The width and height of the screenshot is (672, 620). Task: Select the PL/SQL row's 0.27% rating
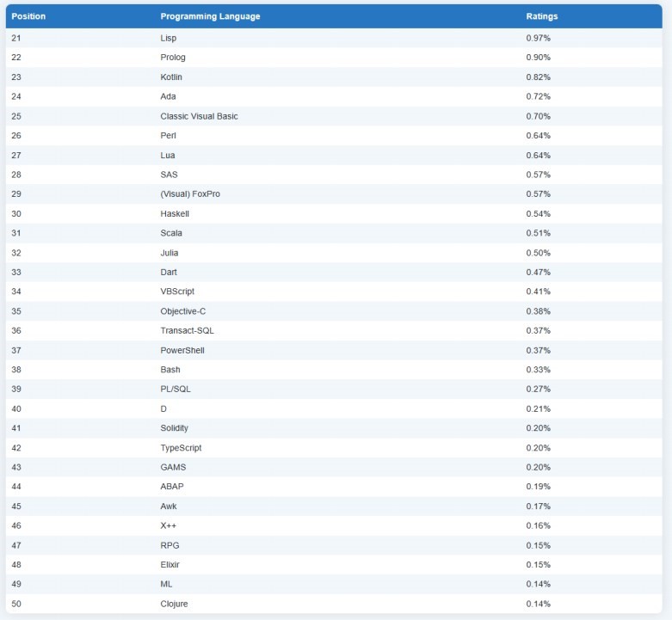538,390
